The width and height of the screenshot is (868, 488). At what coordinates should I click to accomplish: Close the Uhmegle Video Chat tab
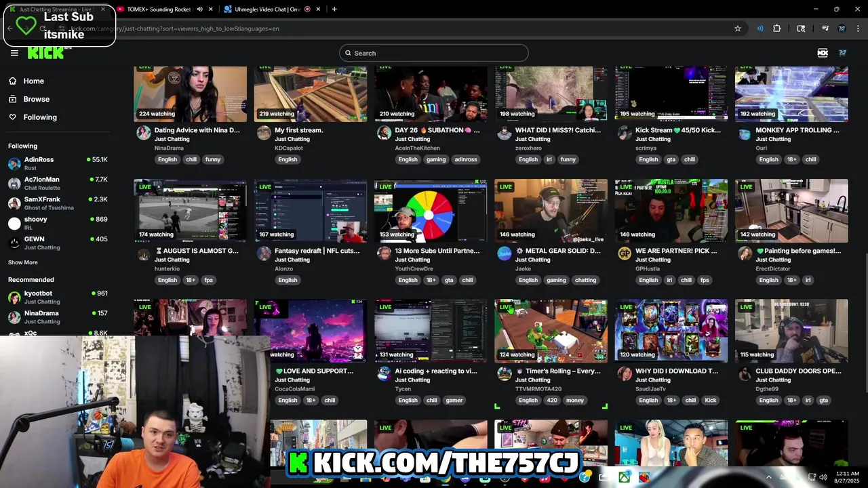coord(319,9)
